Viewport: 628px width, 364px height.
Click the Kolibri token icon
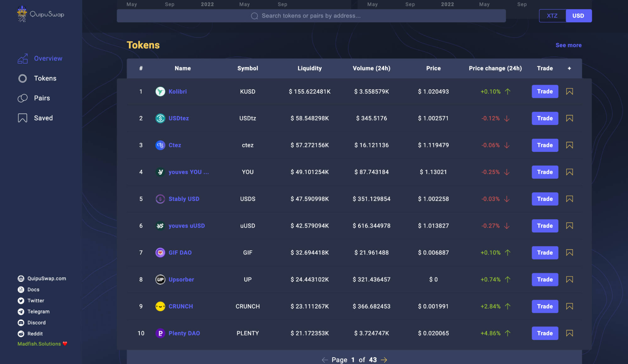(x=160, y=92)
